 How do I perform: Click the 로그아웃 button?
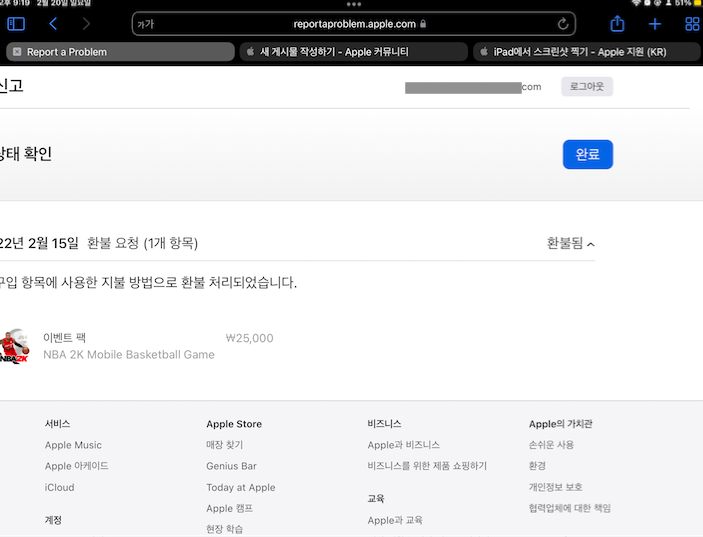coord(587,87)
